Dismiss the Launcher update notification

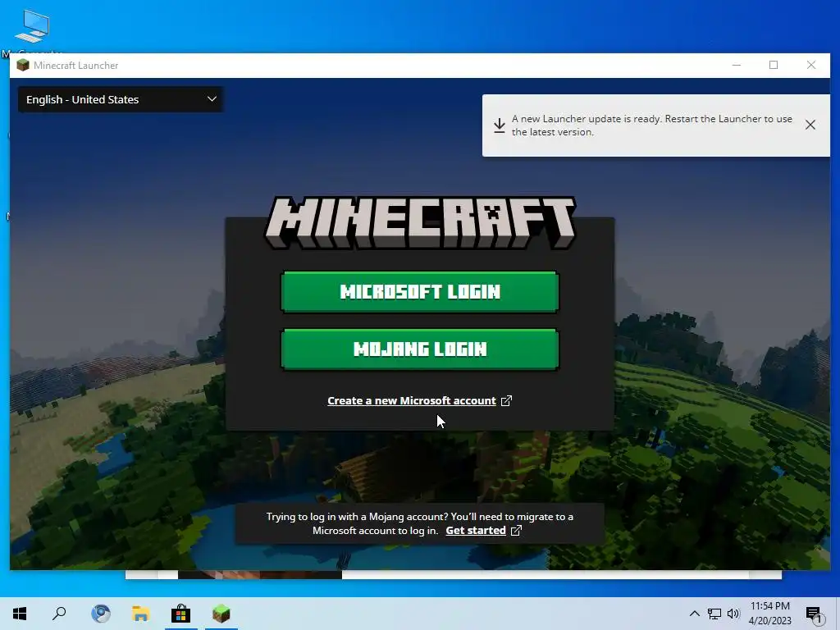coord(810,125)
